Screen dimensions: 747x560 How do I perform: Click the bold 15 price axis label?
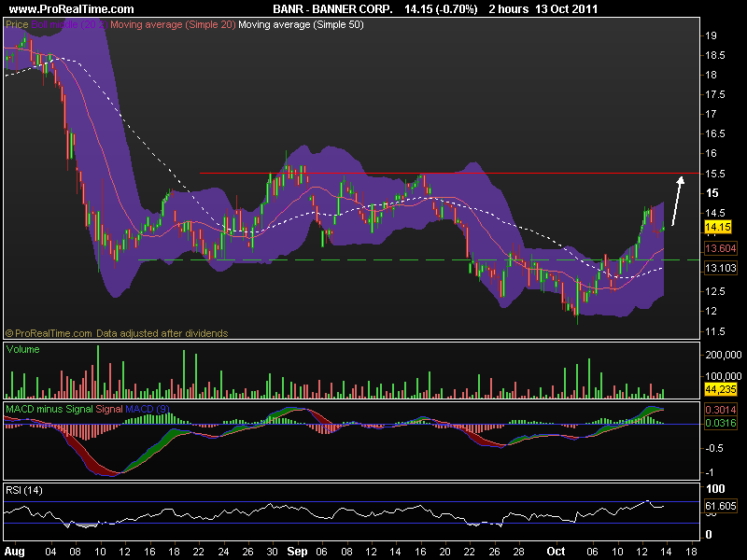tap(712, 193)
